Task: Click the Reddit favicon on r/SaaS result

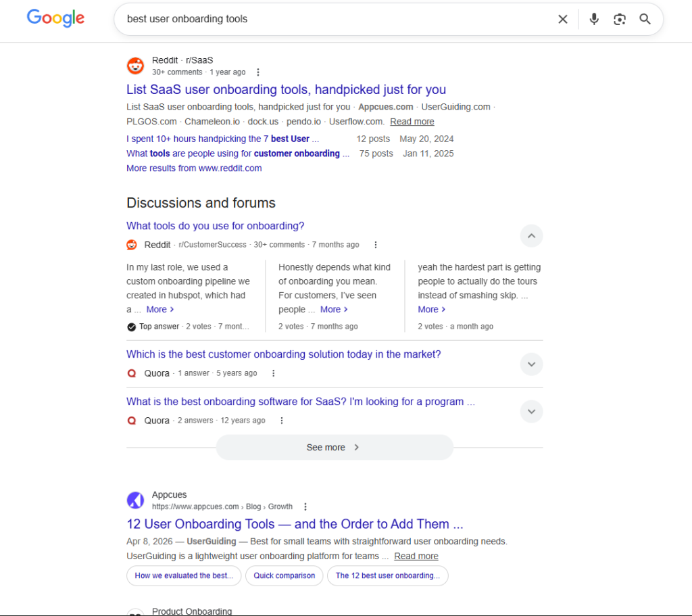Action: (135, 66)
